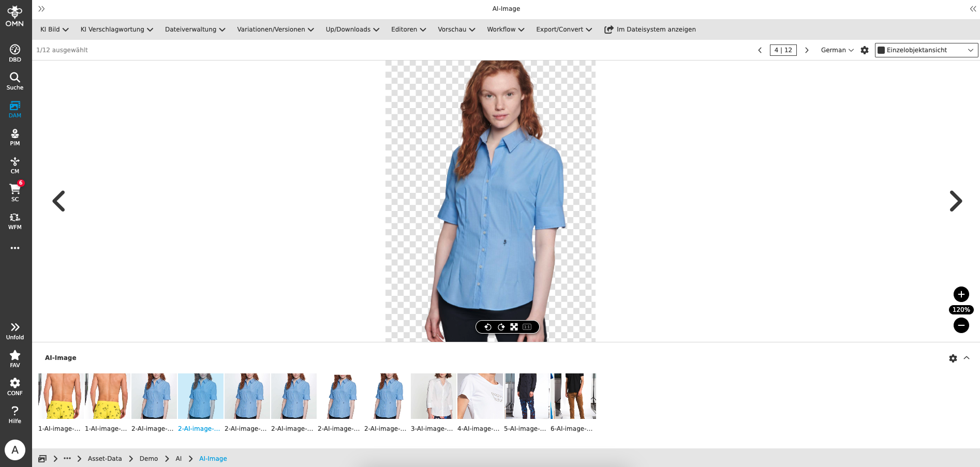The width and height of the screenshot is (980, 467).
Task: Collapse the AI-Image thumbnail panel
Action: click(x=967, y=358)
